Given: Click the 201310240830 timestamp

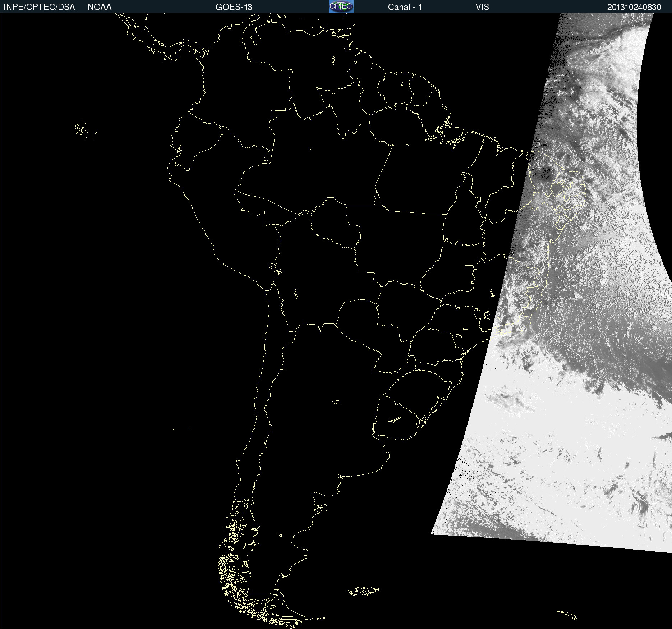Looking at the screenshot, I should 634,7.
